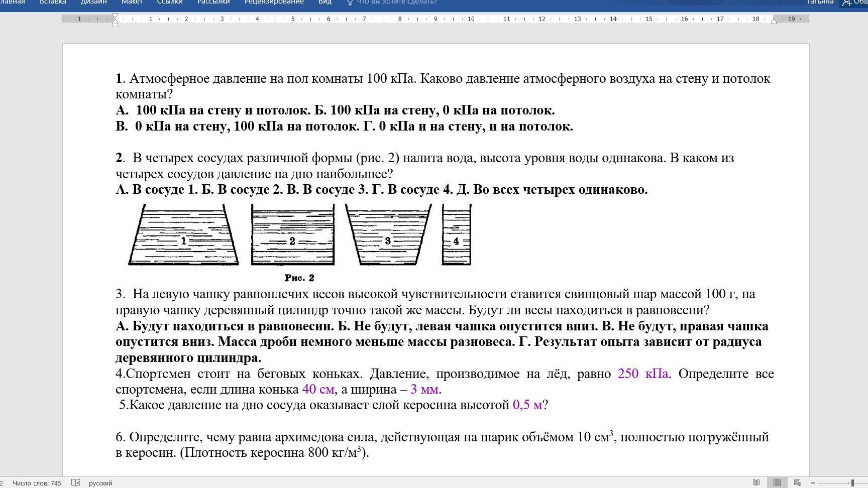
Task: Click the answer 'А. Будут находиться в равновесии'
Action: tap(225, 326)
